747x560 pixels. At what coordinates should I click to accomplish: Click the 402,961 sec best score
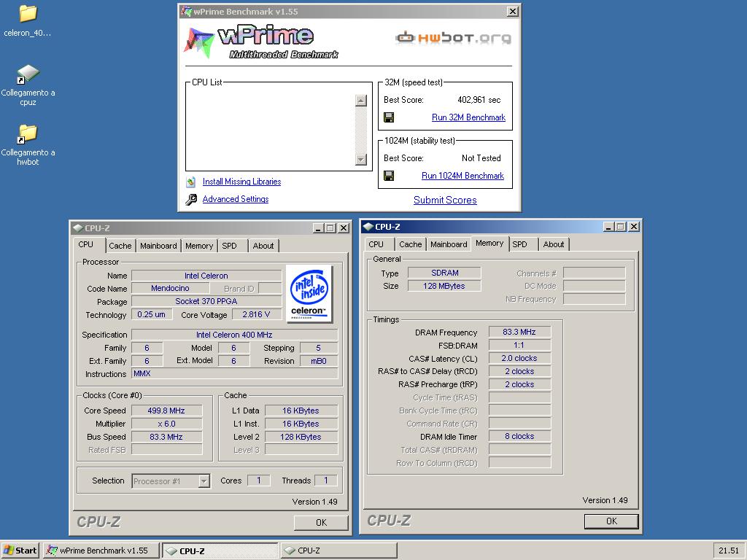(479, 100)
